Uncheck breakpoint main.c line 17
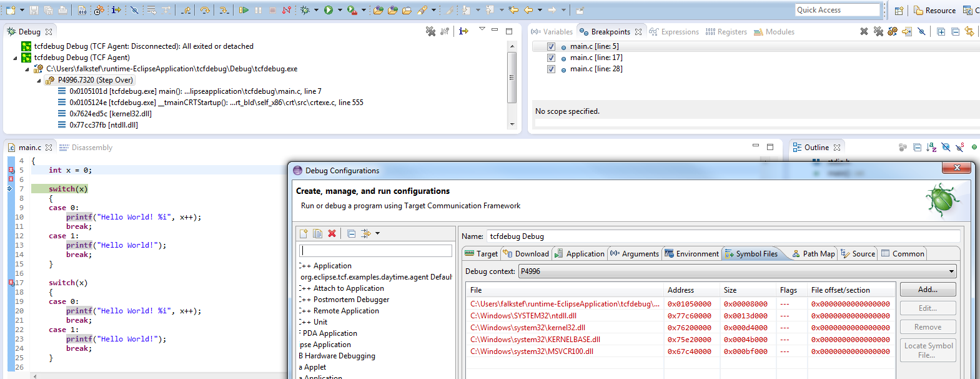Image resolution: width=980 pixels, height=379 pixels. [551, 58]
